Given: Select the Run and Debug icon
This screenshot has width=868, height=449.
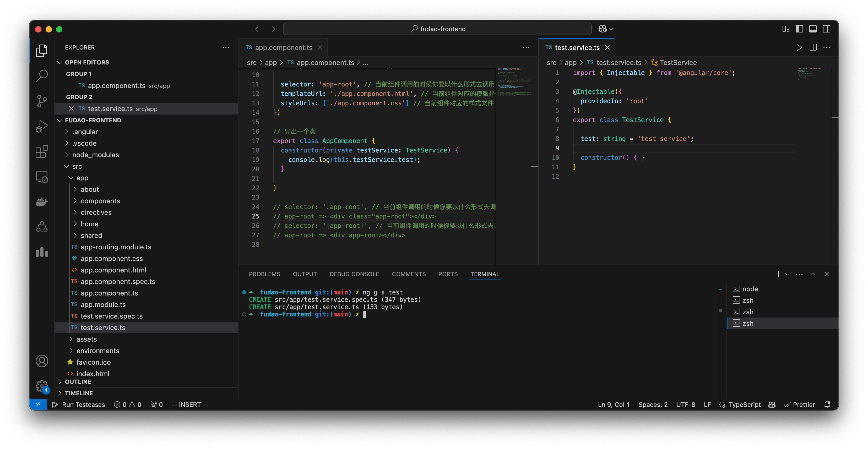Looking at the screenshot, I should (42, 126).
